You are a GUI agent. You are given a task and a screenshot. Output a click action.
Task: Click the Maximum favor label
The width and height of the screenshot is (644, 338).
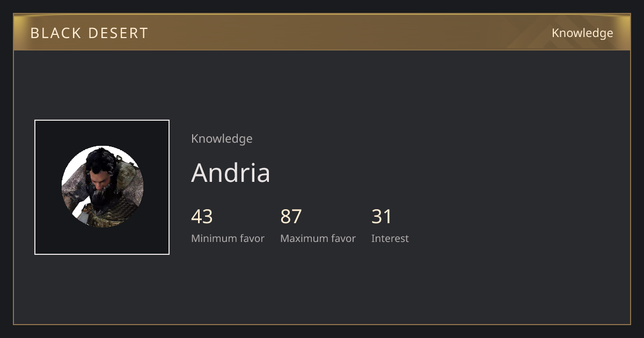(x=318, y=238)
